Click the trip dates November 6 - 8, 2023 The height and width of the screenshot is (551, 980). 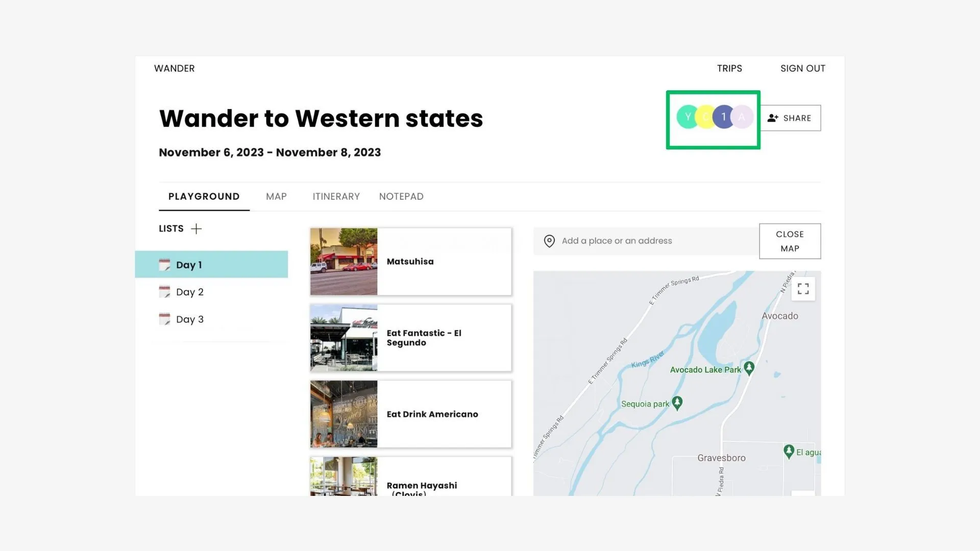point(269,153)
